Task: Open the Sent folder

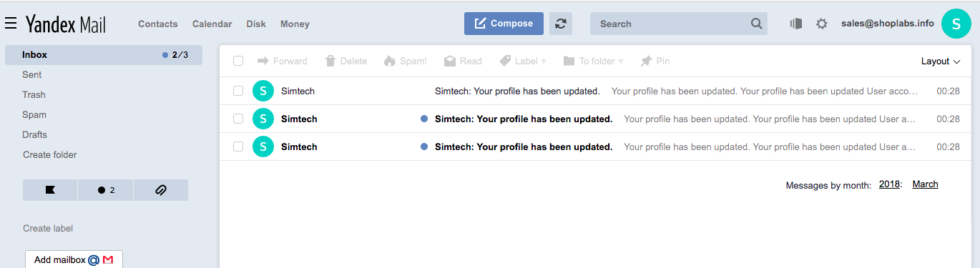Action: [32, 74]
